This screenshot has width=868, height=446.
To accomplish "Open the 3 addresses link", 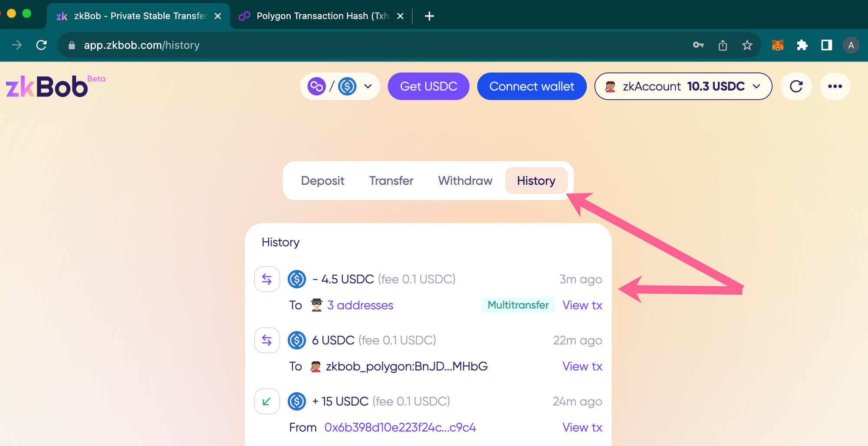I will [360, 305].
